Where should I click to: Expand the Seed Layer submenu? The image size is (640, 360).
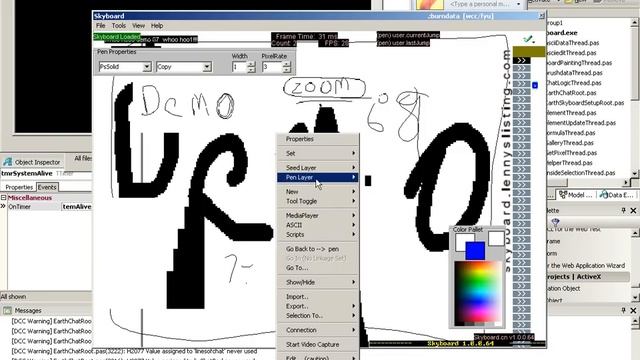[318, 168]
